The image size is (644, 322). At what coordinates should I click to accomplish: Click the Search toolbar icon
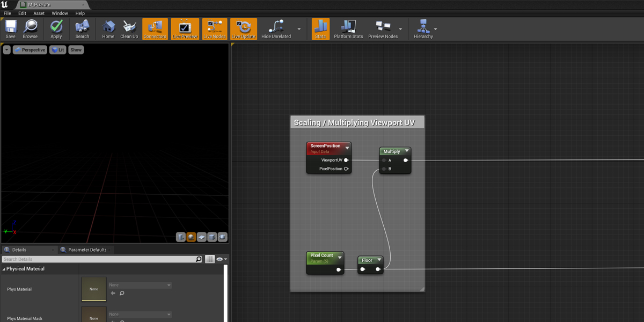[82, 29]
